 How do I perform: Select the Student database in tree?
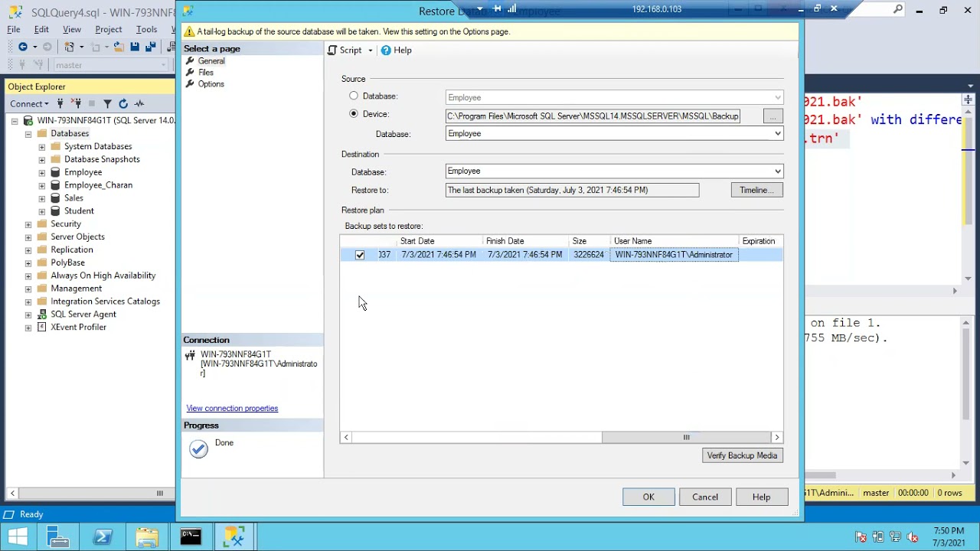point(79,211)
